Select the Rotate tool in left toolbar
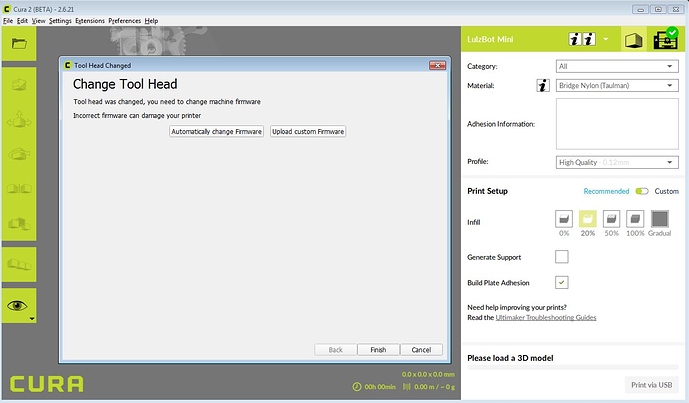689x403 pixels. click(x=19, y=154)
